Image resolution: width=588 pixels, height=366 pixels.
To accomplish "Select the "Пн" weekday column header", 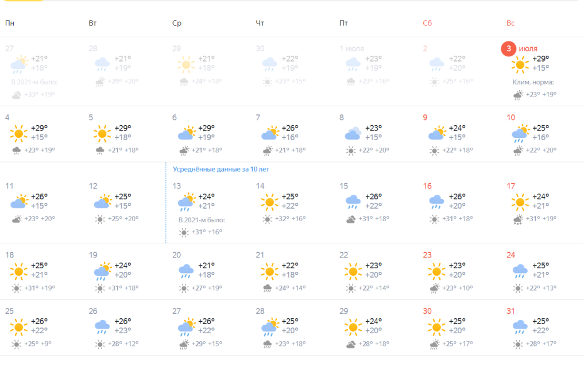I will [9, 24].
